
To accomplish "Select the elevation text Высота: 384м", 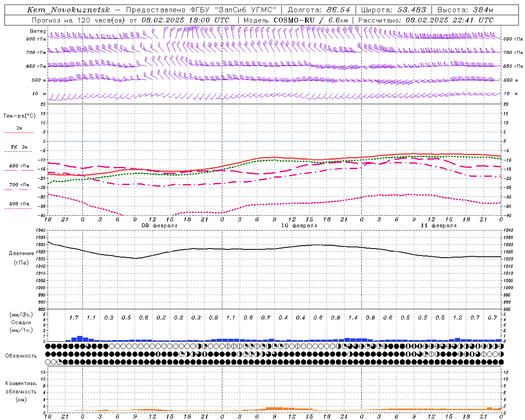I will pos(465,10).
